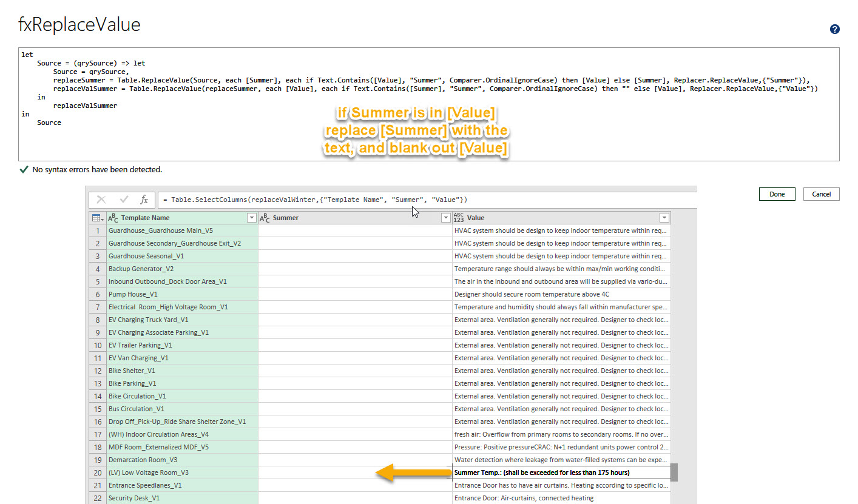This screenshot has width=858, height=504.
Task: Click the green no-syntax-errors check icon
Action: 24,170
